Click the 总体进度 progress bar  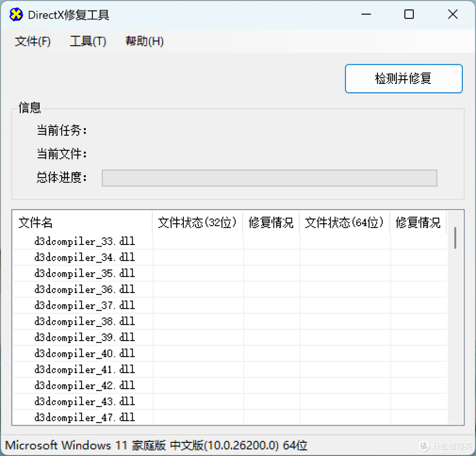pos(269,178)
